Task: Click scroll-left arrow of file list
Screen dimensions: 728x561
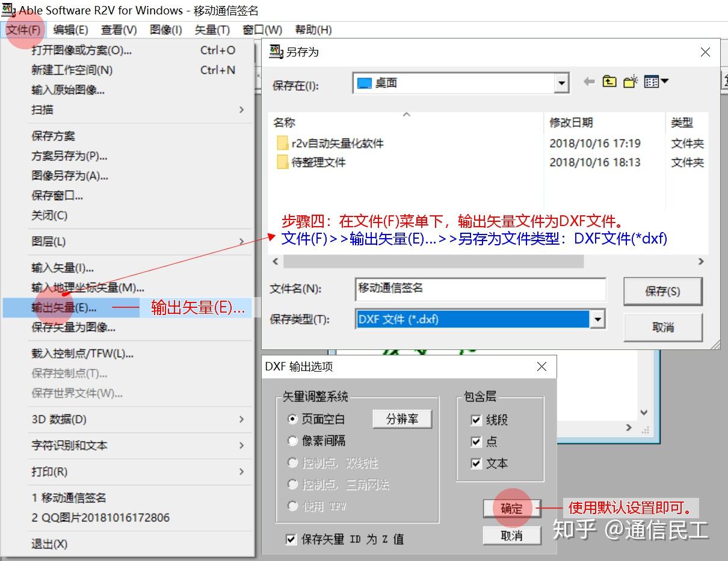Action: [276, 262]
